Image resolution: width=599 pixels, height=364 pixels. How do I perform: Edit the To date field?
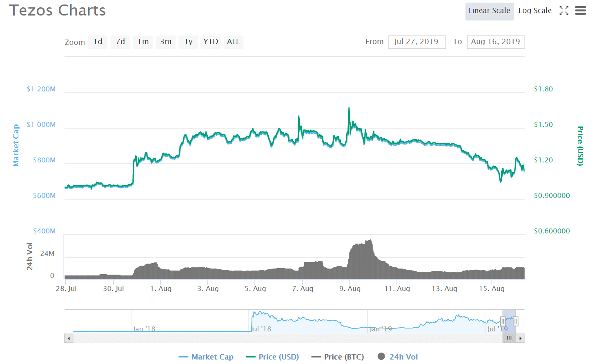[496, 42]
